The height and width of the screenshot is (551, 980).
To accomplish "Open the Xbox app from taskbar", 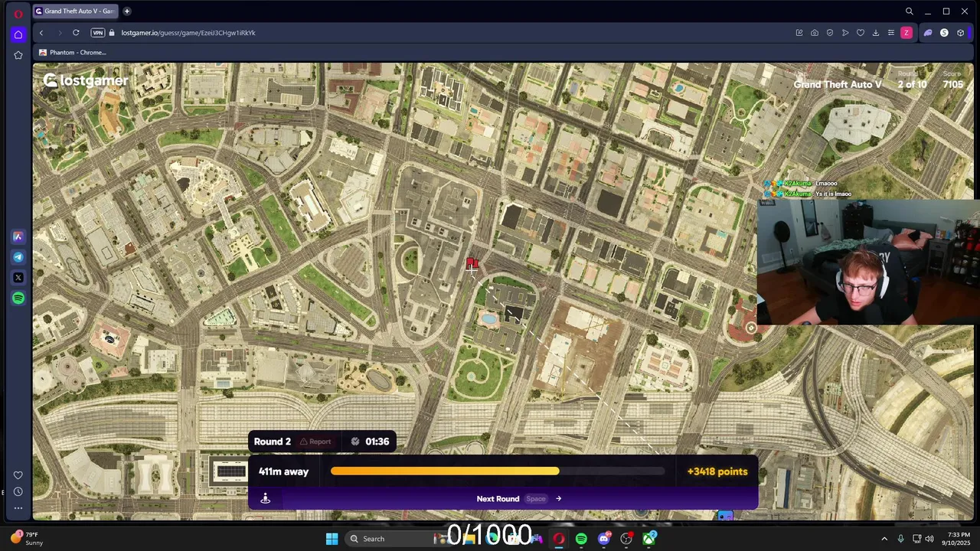I will coord(649,539).
